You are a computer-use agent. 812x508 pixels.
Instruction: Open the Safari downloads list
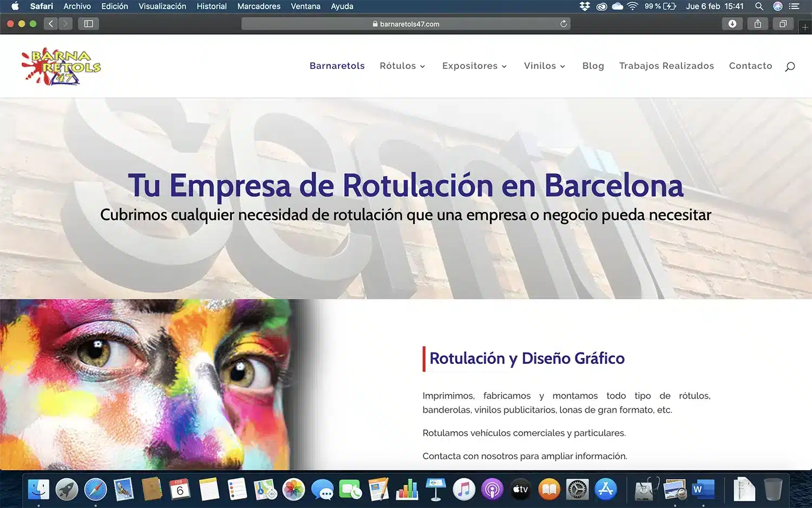[732, 24]
